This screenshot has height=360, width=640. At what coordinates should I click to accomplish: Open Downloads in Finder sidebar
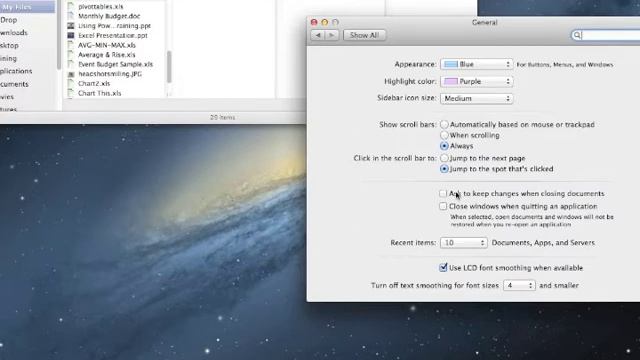(x=13, y=33)
